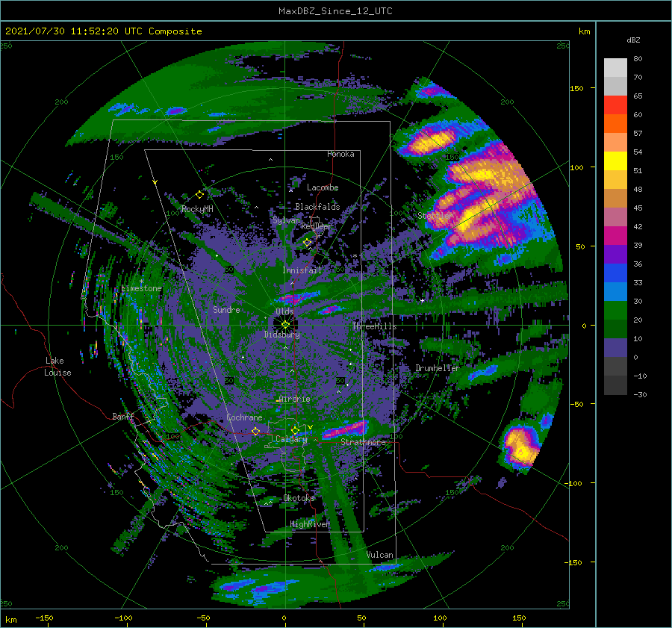Click the echo band between Calgary and Strathmore

click(x=345, y=429)
